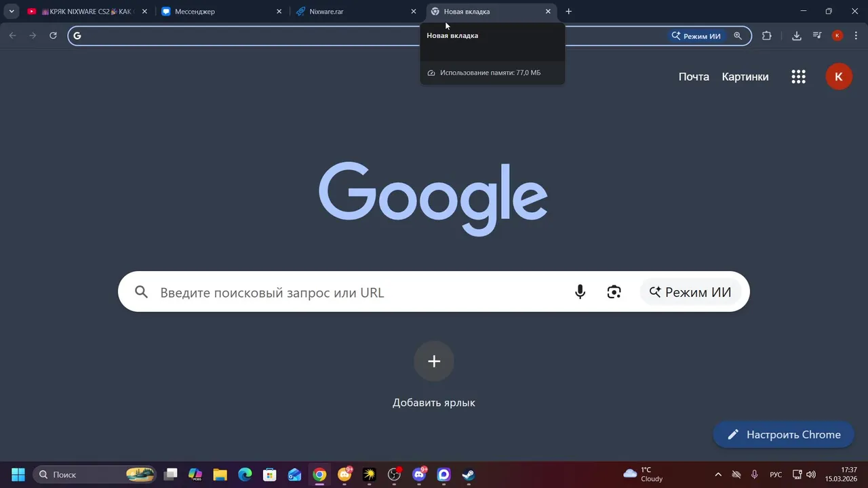The image size is (868, 488).
Task: Expand hidden system tray icons chevron
Action: pyautogui.click(x=718, y=474)
